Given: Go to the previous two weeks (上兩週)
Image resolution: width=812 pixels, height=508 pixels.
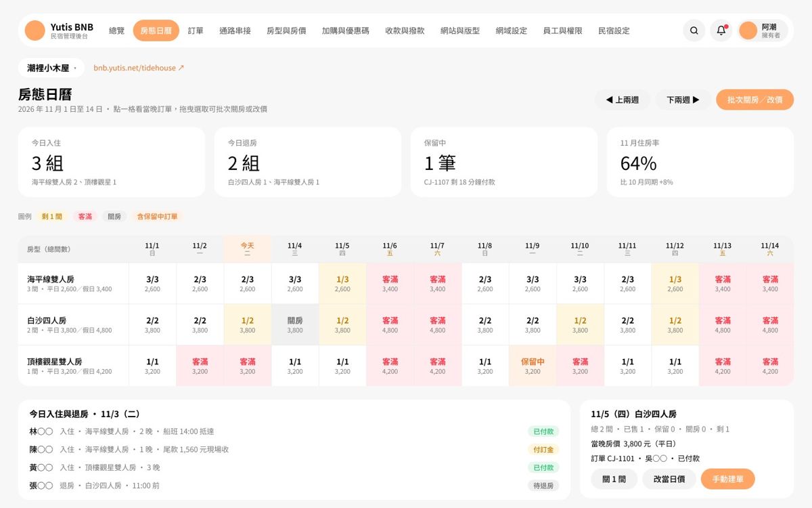Looking at the screenshot, I should (x=623, y=100).
